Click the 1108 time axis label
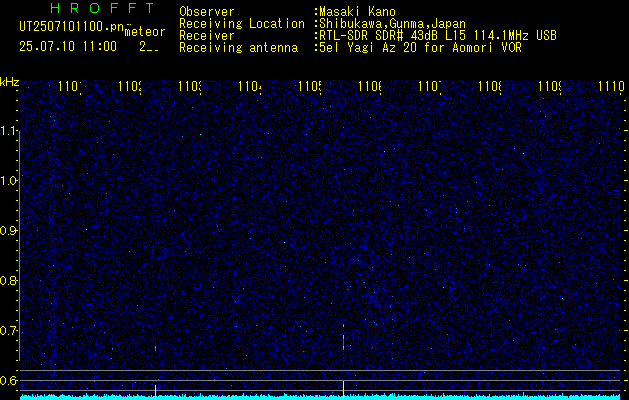Viewport: 629px width, 400px height. point(490,86)
